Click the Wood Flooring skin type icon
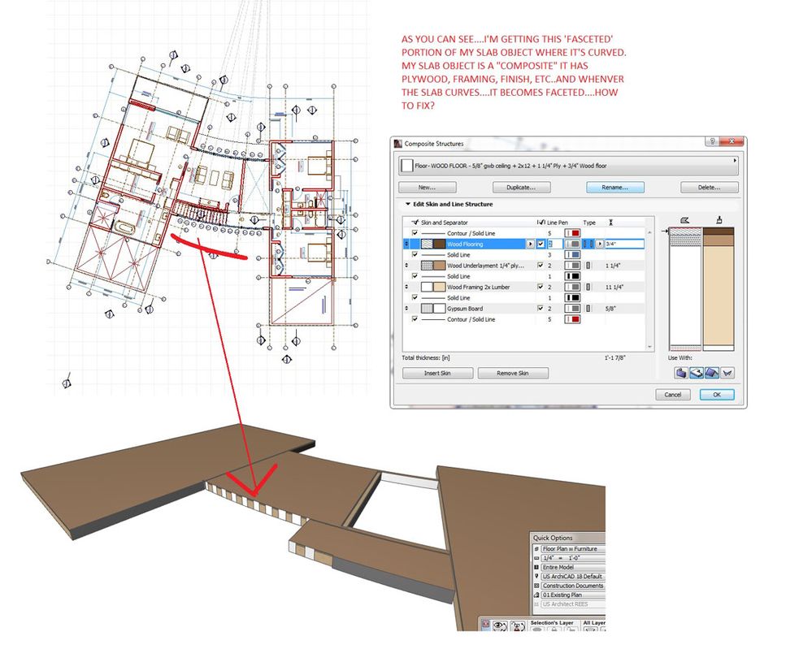This screenshot has width=812, height=649. click(x=588, y=244)
